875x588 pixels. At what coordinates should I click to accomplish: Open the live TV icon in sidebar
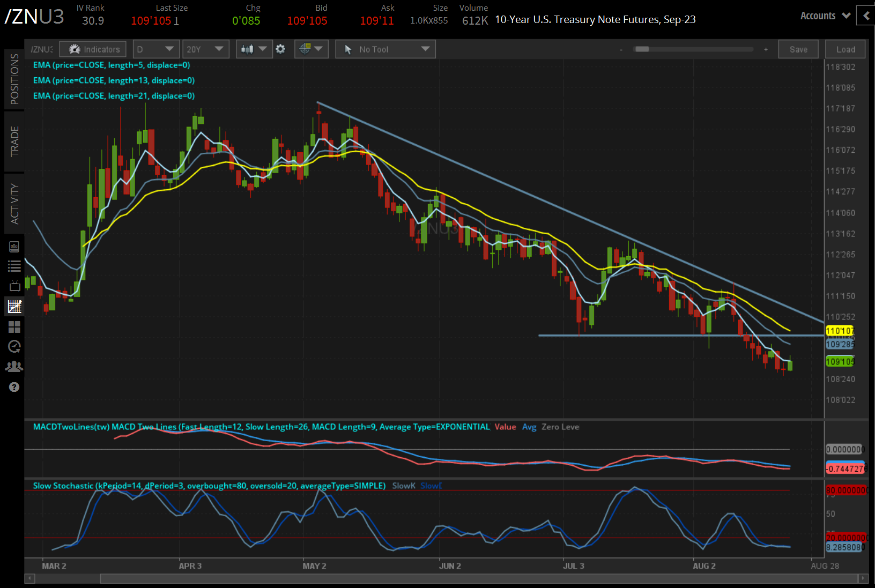click(14, 286)
